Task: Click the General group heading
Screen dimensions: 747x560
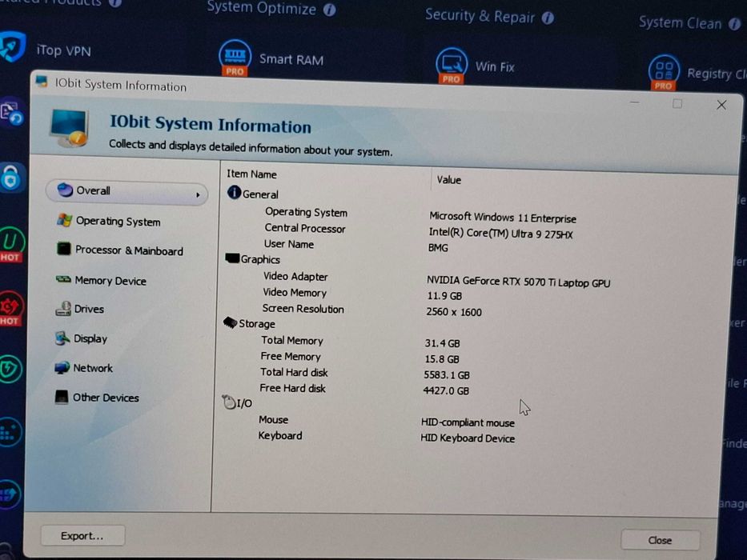Action: tap(260, 194)
